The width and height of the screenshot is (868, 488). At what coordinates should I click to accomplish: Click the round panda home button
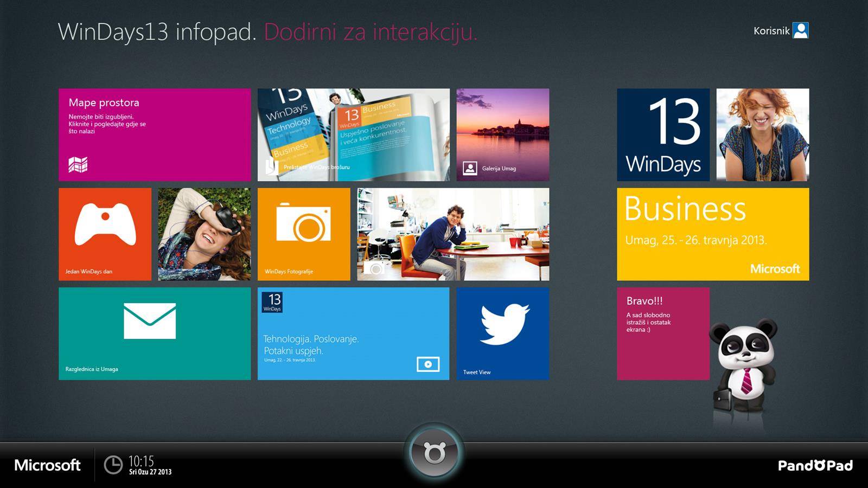point(434,453)
